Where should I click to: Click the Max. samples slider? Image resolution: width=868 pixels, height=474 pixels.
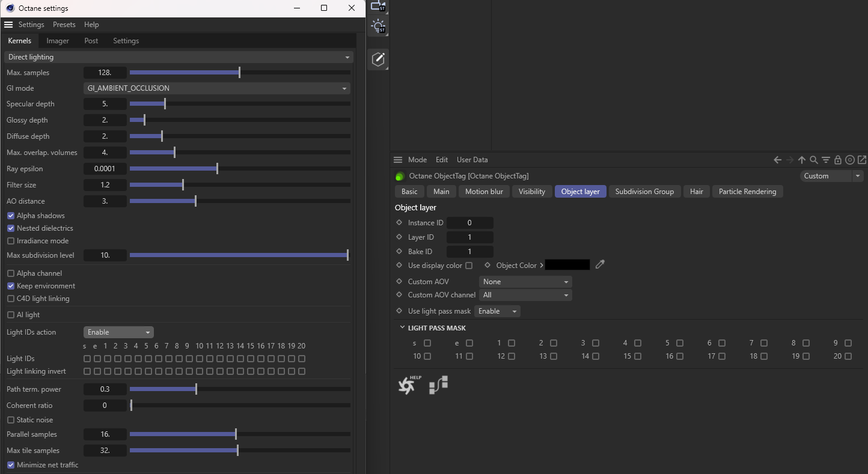240,73
